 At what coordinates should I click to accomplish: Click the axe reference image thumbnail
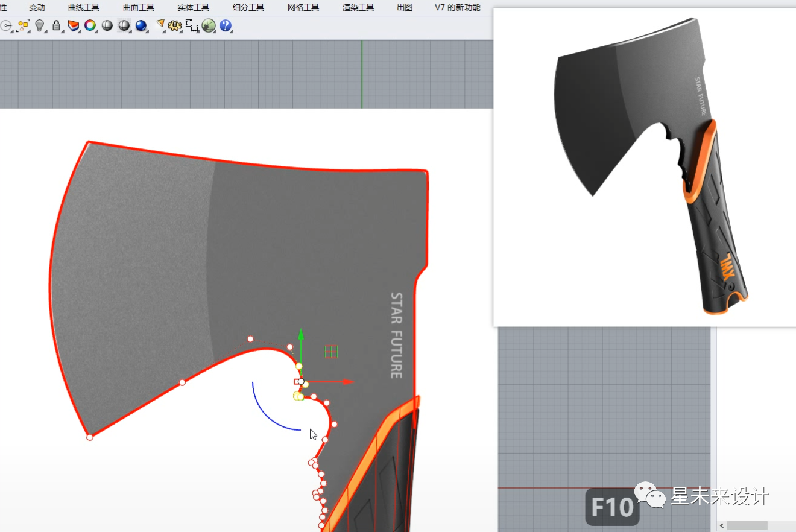pyautogui.click(x=645, y=167)
